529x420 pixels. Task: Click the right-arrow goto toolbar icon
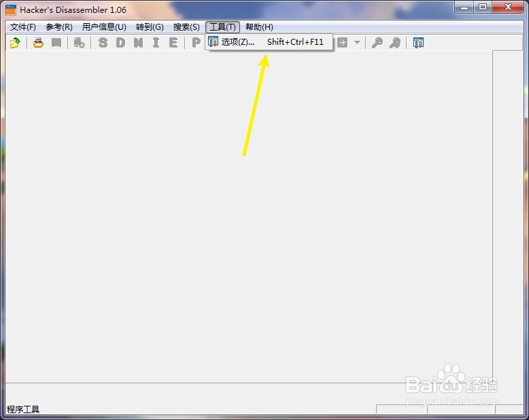tap(342, 43)
